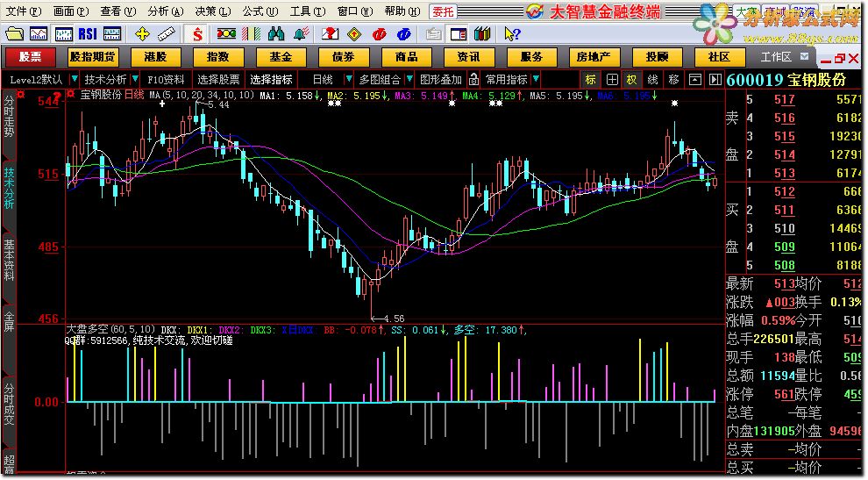Select the ruler measurement tool

click(167, 34)
